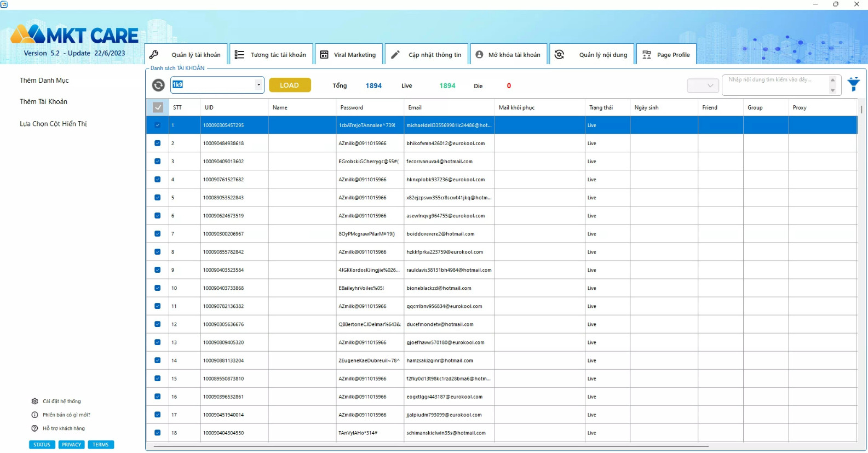Click the list icon for Tương tác tài khoản

click(239, 54)
